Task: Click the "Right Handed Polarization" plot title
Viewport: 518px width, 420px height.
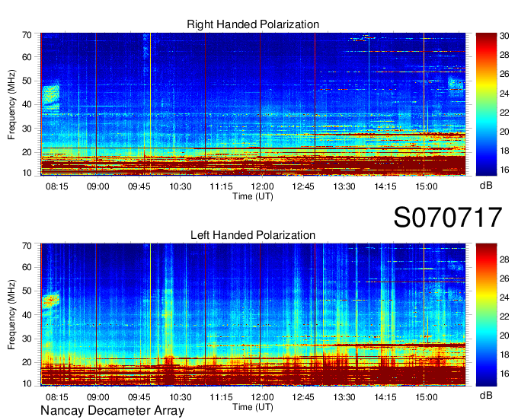Action: pyautogui.click(x=253, y=24)
